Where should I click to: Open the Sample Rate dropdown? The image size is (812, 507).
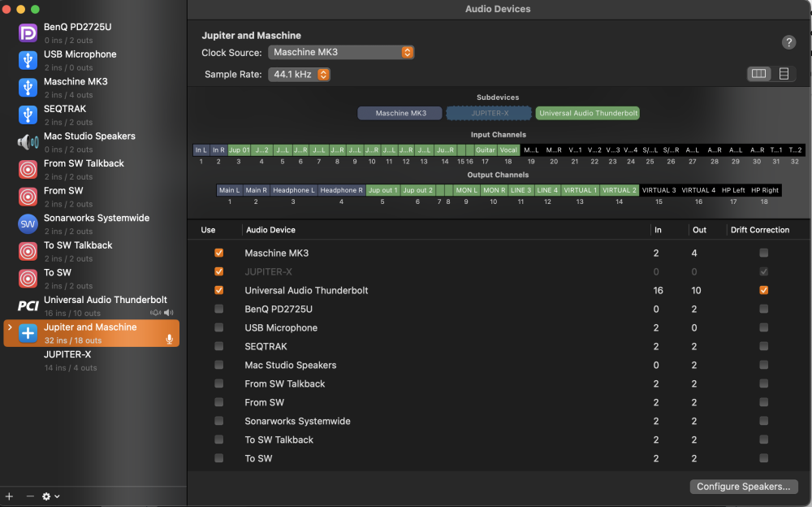(x=299, y=74)
